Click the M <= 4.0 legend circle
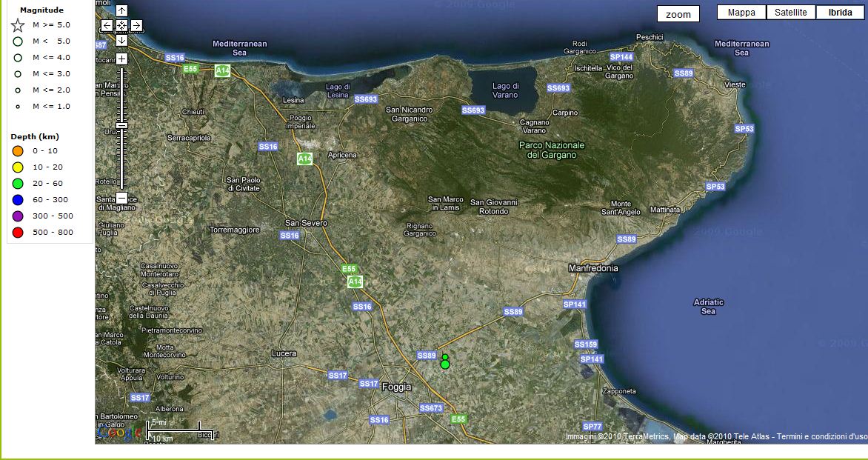The width and height of the screenshot is (868, 460). pos(18,58)
